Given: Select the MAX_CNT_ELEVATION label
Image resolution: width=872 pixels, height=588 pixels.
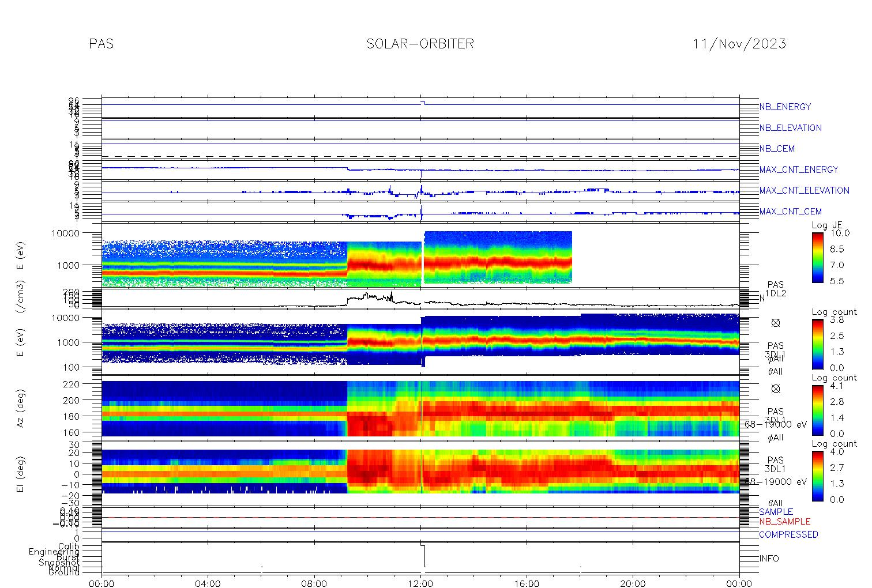Looking at the screenshot, I should pos(804,190).
